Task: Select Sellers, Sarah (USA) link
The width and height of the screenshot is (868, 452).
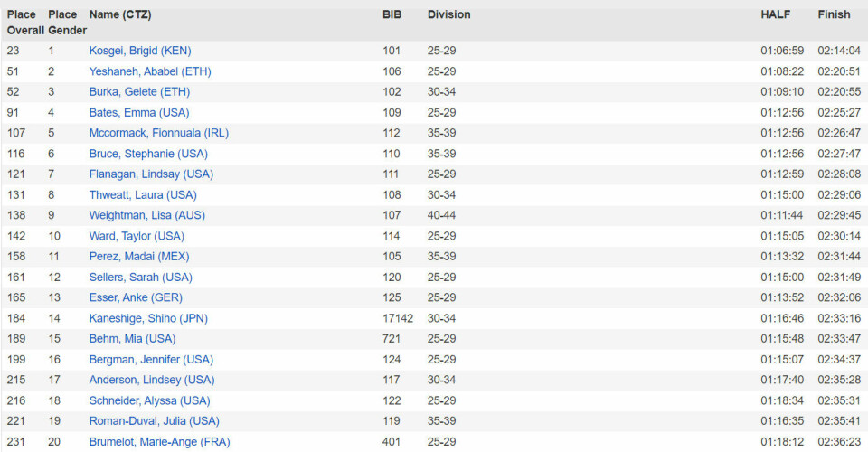Action: 140,278
